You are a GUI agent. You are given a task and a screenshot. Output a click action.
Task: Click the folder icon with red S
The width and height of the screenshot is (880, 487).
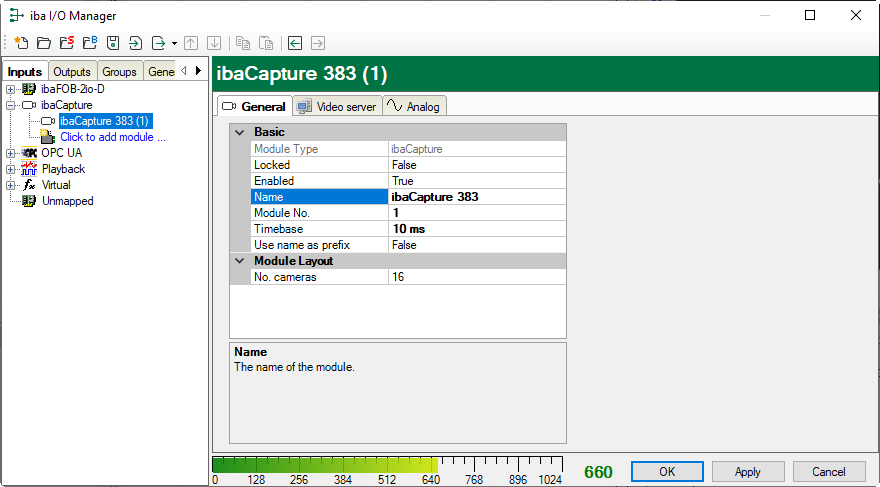(66, 43)
